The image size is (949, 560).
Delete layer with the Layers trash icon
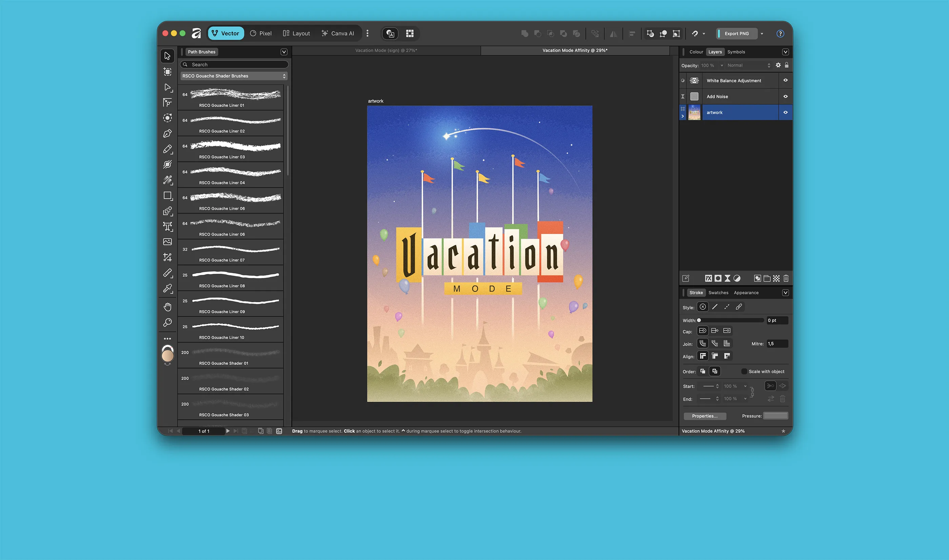point(786,278)
